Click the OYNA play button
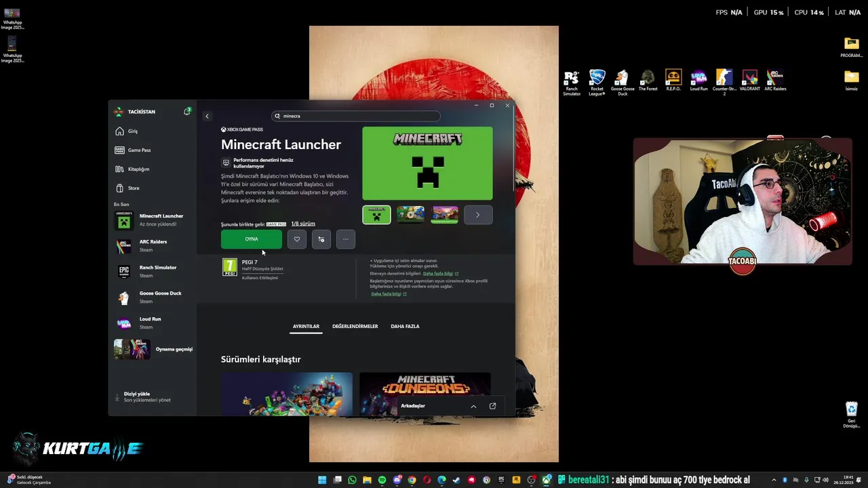Screen dimensions: 868x488 (252, 239)
